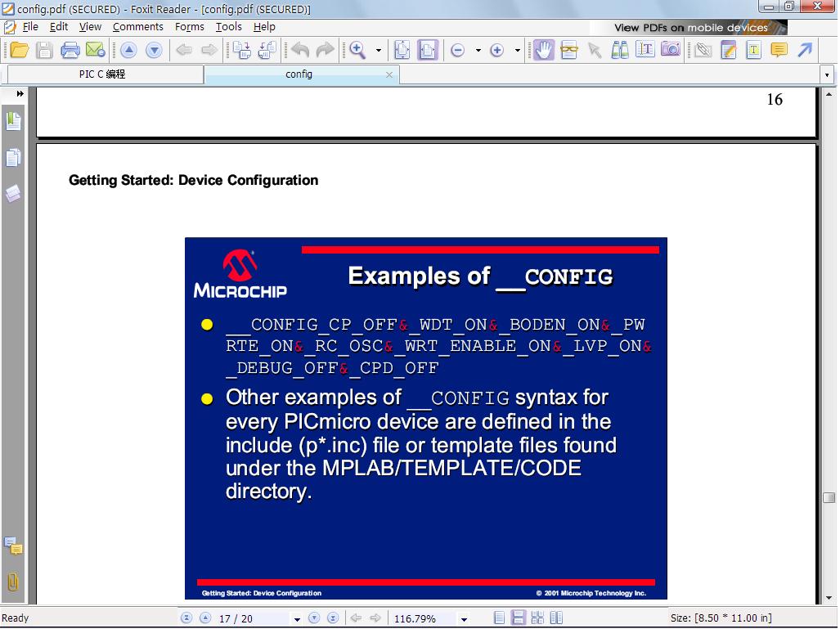Click status bar Next View arrow
Viewport: 840px width, 629px height.
(375, 618)
